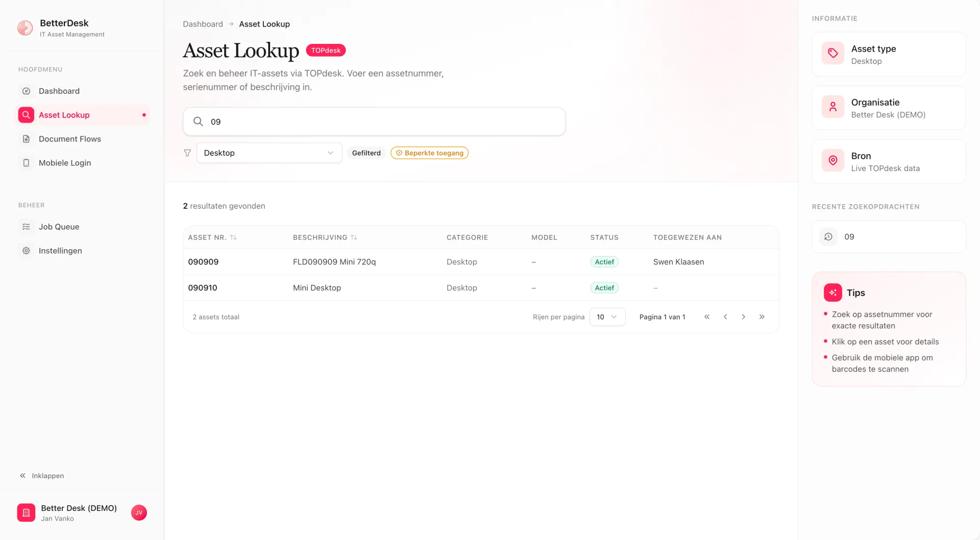Open the Dashboard breadcrumb link

pyautogui.click(x=203, y=23)
